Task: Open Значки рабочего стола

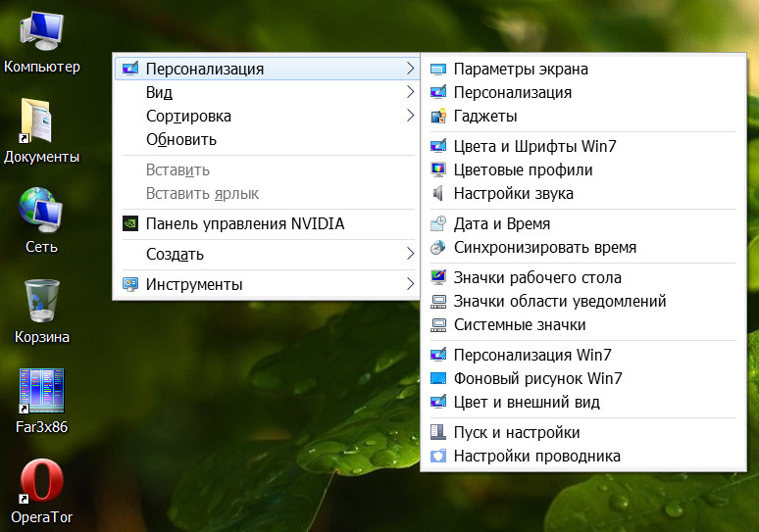Action: [583, 277]
